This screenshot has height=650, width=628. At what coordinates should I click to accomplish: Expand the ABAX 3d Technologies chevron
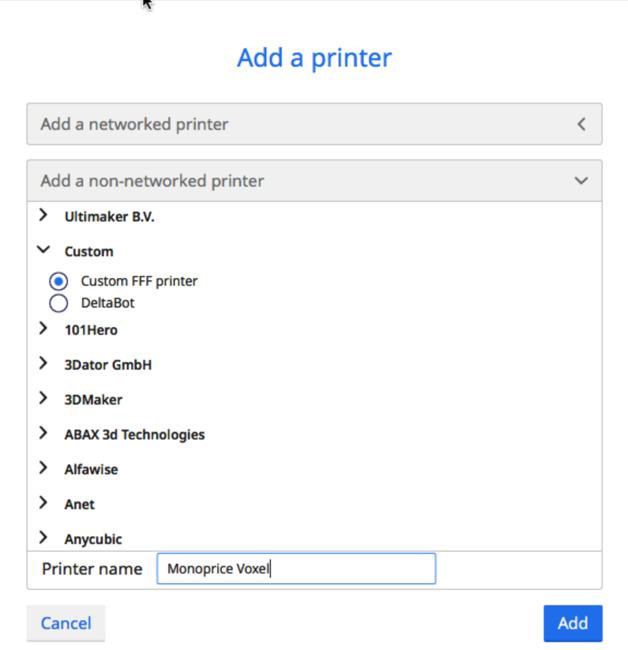43,434
